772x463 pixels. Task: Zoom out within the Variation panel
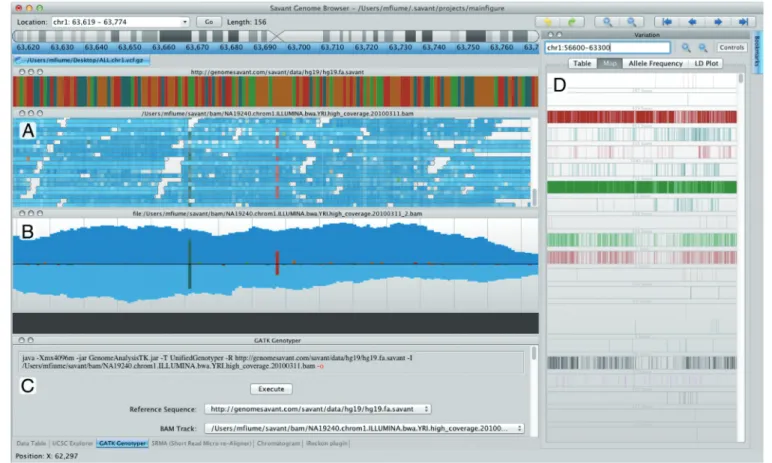[703, 47]
